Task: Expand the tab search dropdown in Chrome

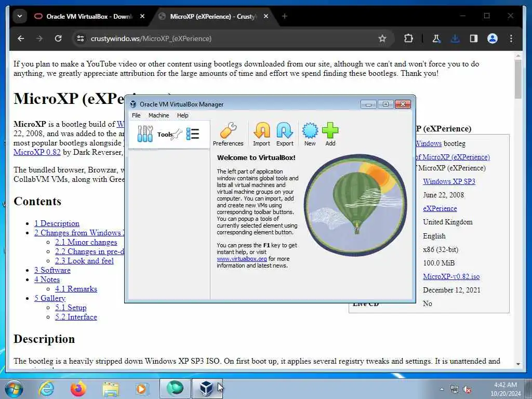Action: pos(20,16)
